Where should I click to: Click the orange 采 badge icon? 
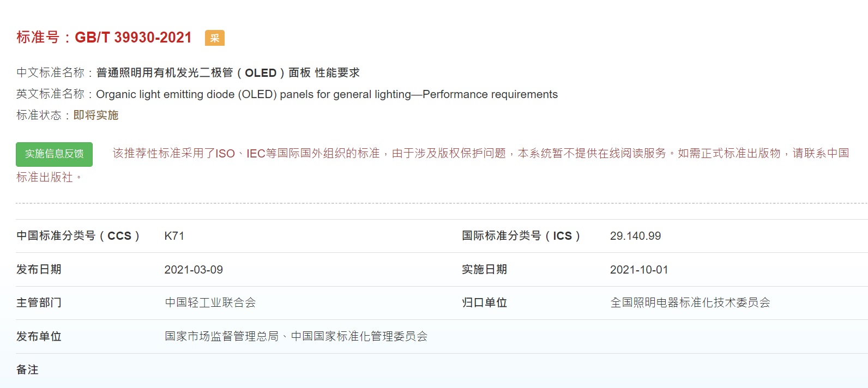click(x=215, y=38)
